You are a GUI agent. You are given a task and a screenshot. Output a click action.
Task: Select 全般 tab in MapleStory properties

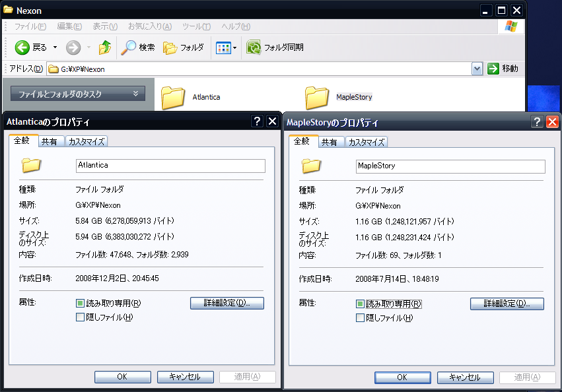302,141
